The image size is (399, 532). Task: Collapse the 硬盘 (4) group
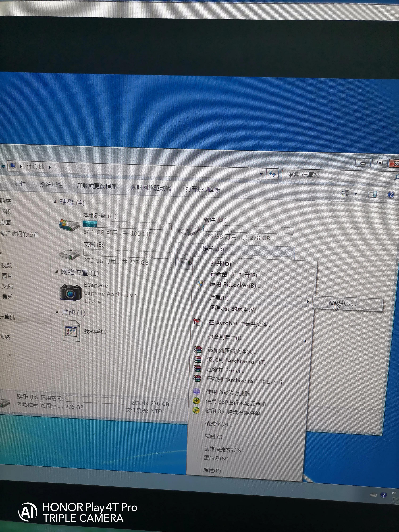(55, 201)
